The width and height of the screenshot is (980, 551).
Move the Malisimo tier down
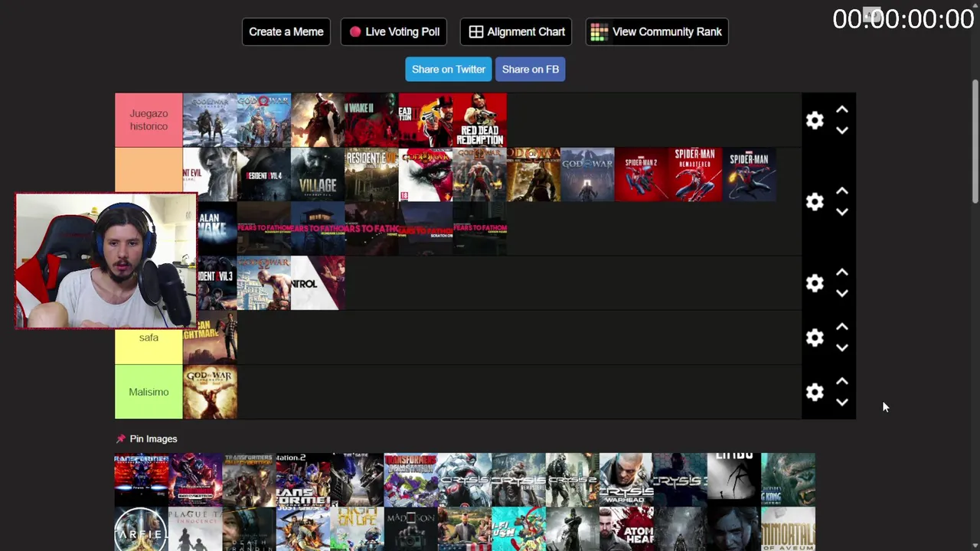tap(842, 402)
